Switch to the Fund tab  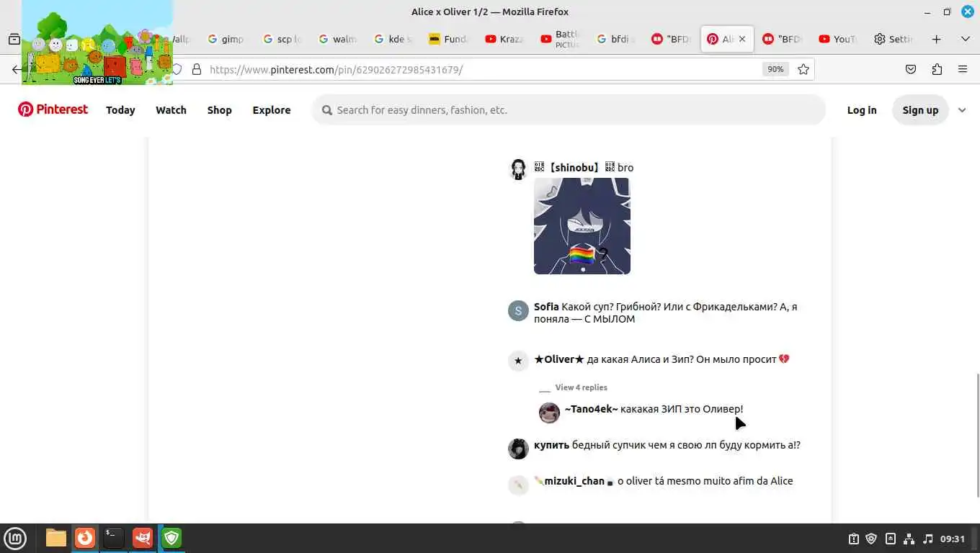(448, 39)
